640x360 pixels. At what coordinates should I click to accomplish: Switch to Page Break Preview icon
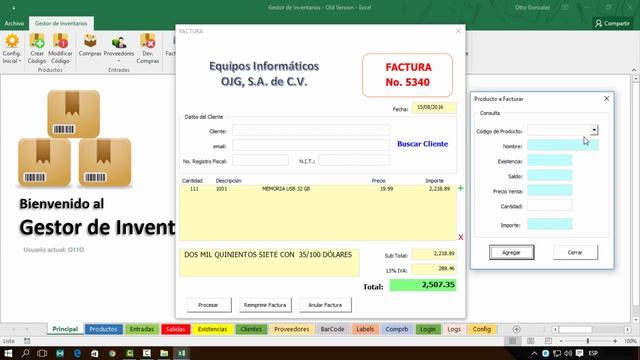coord(548,341)
